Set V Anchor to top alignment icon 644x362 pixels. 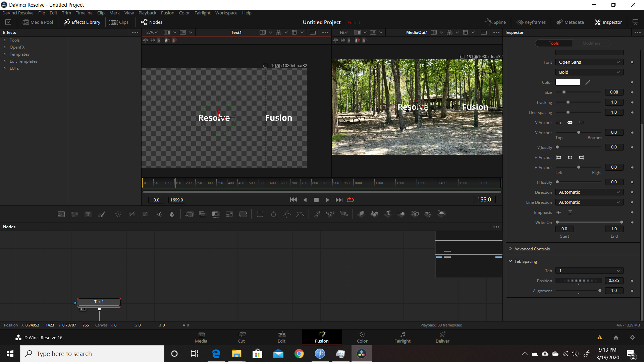559,123
